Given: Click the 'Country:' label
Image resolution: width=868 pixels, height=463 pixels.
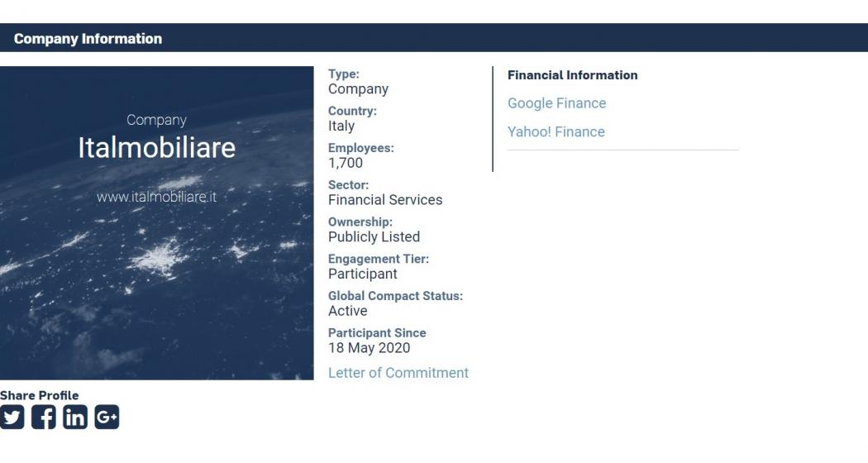Looking at the screenshot, I should coord(353,111).
